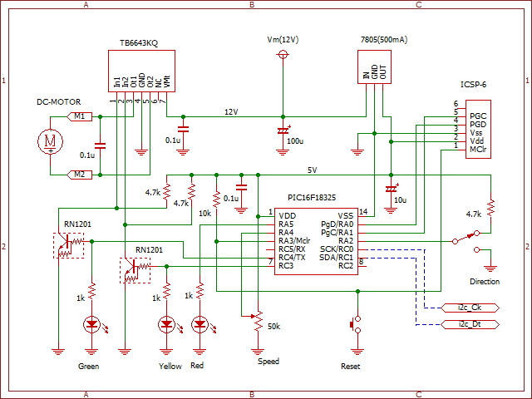Viewport: 532px width, 399px height.
Task: Select the Reset pushbutton symbol
Action: [x=356, y=325]
